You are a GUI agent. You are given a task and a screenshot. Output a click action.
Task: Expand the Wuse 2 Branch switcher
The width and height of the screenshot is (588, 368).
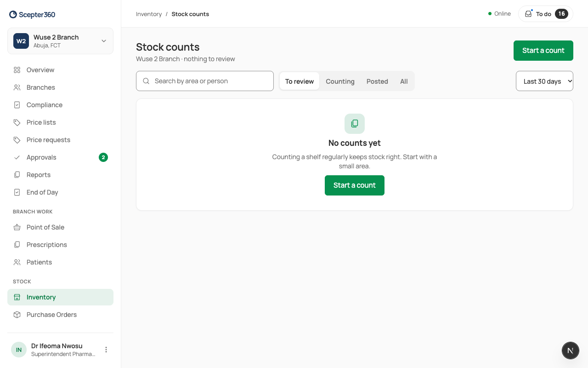pos(60,41)
